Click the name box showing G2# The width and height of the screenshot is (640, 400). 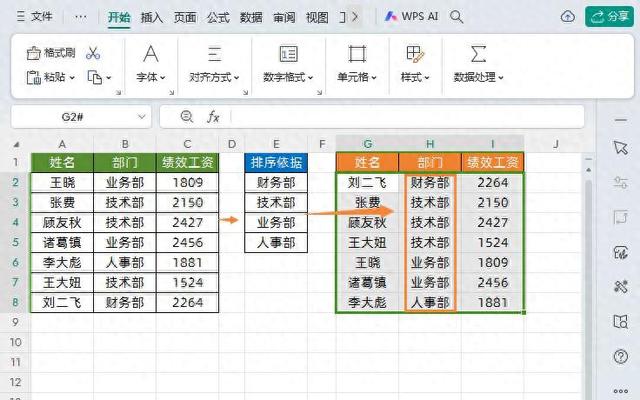[73, 117]
